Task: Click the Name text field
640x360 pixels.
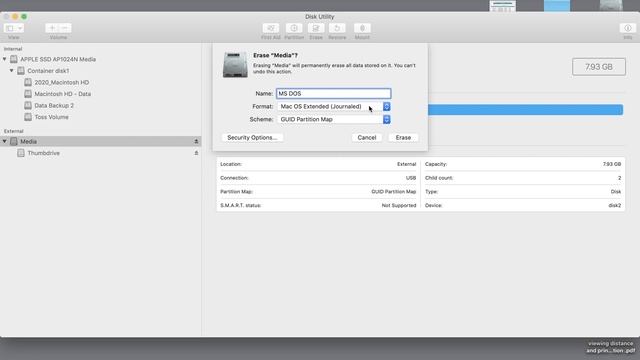Action: tap(333, 93)
